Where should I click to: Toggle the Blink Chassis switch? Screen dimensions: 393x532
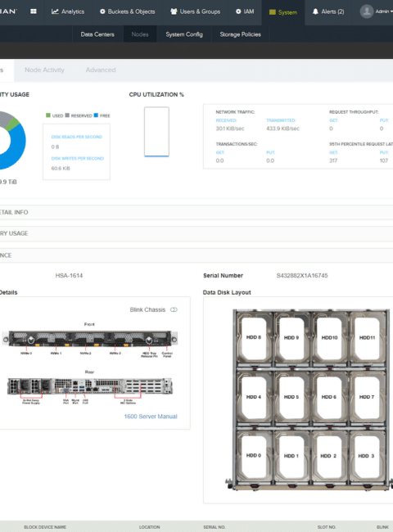pos(174,309)
